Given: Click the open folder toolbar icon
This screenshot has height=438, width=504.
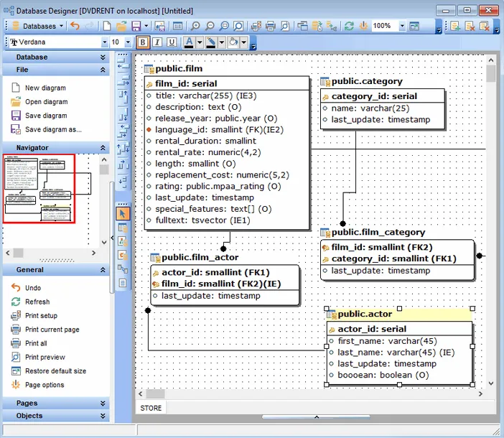Looking at the screenshot, I should [x=121, y=26].
